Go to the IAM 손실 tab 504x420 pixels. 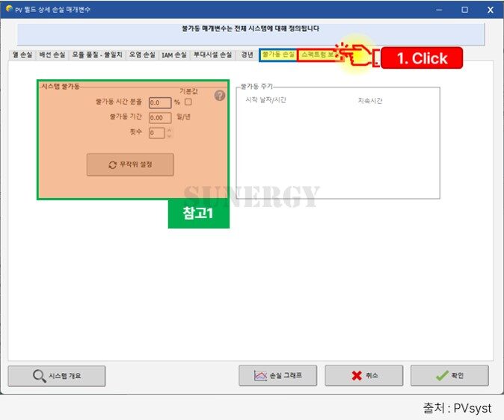(174, 55)
